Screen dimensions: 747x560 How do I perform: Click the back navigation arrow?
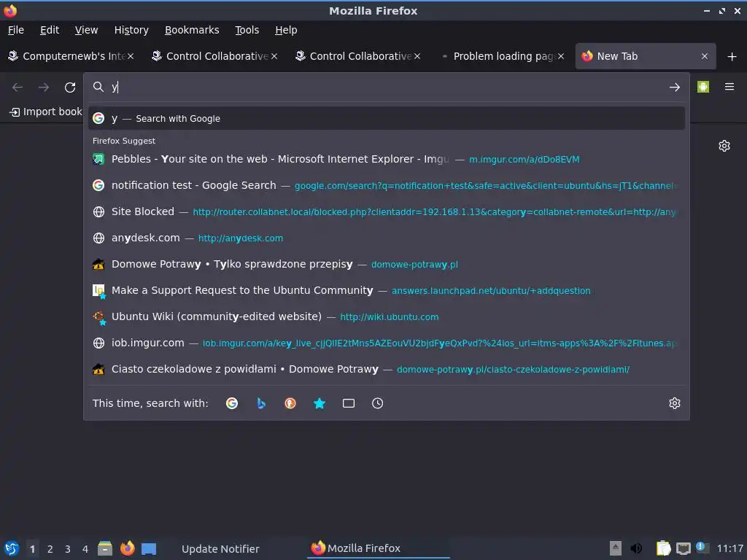coord(18,87)
